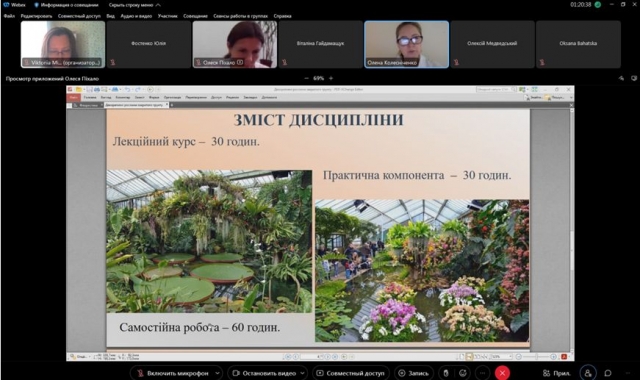Click the 69% zoom level value
640x380 pixels.
318,78
